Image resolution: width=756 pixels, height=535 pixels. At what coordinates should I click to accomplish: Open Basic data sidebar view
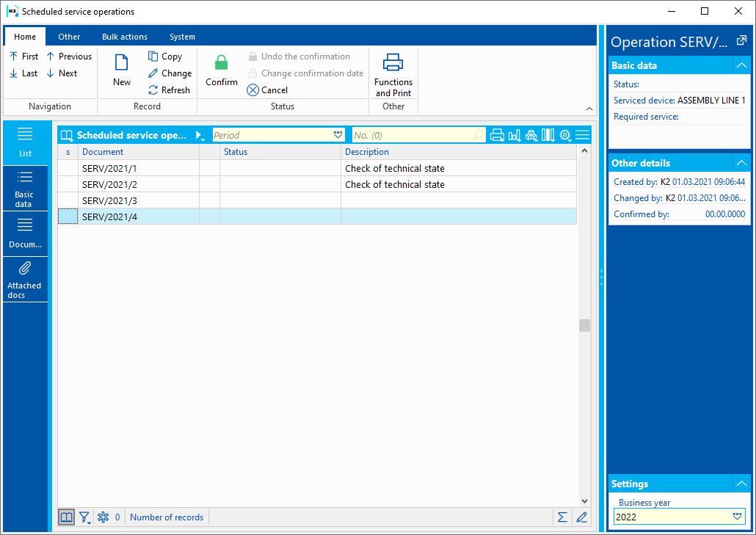click(25, 189)
